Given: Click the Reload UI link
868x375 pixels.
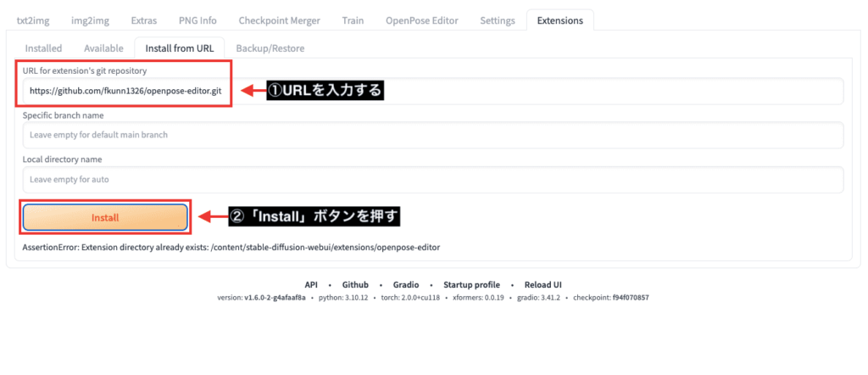Looking at the screenshot, I should 543,285.
